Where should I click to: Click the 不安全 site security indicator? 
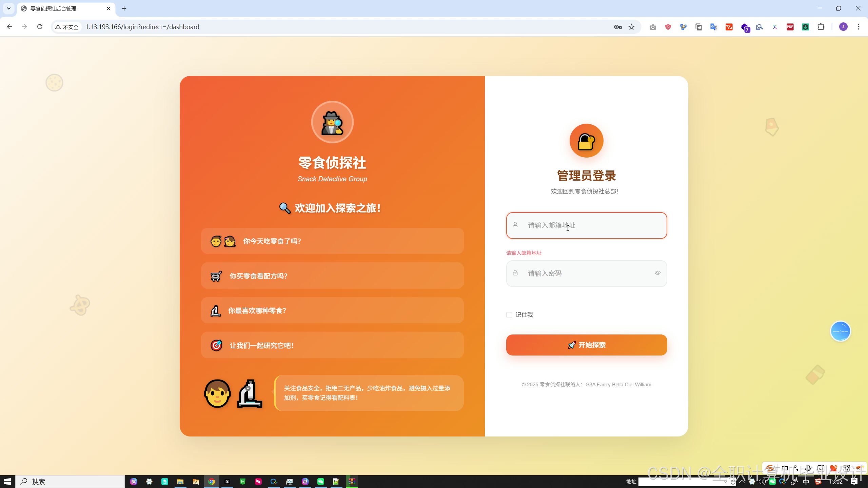(x=67, y=27)
